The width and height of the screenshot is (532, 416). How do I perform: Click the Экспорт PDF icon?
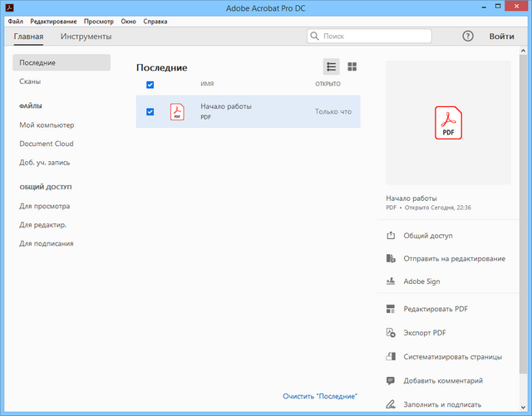coord(391,333)
